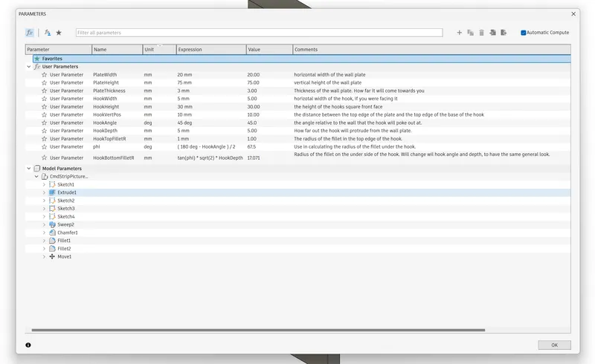Mark HookAngle as favorite using its star
The image size is (595, 364).
coord(45,123)
